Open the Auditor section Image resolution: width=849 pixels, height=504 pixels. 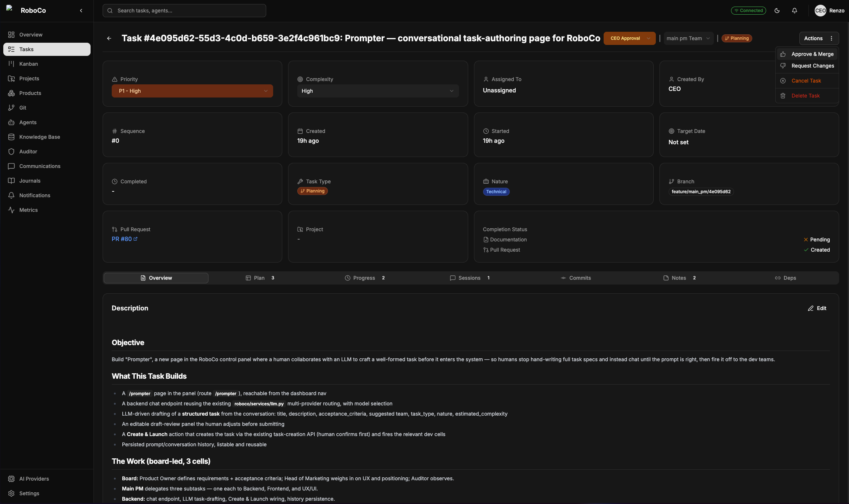point(47,152)
